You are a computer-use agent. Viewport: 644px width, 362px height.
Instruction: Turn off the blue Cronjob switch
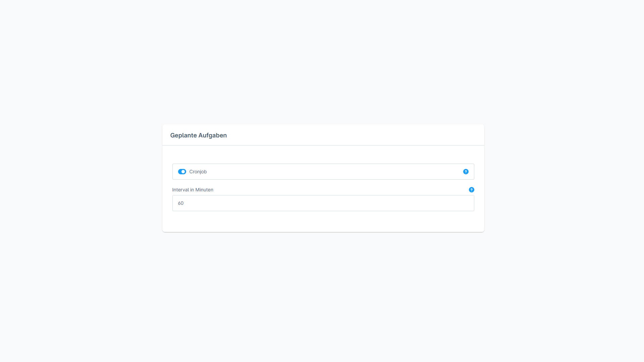click(x=182, y=172)
